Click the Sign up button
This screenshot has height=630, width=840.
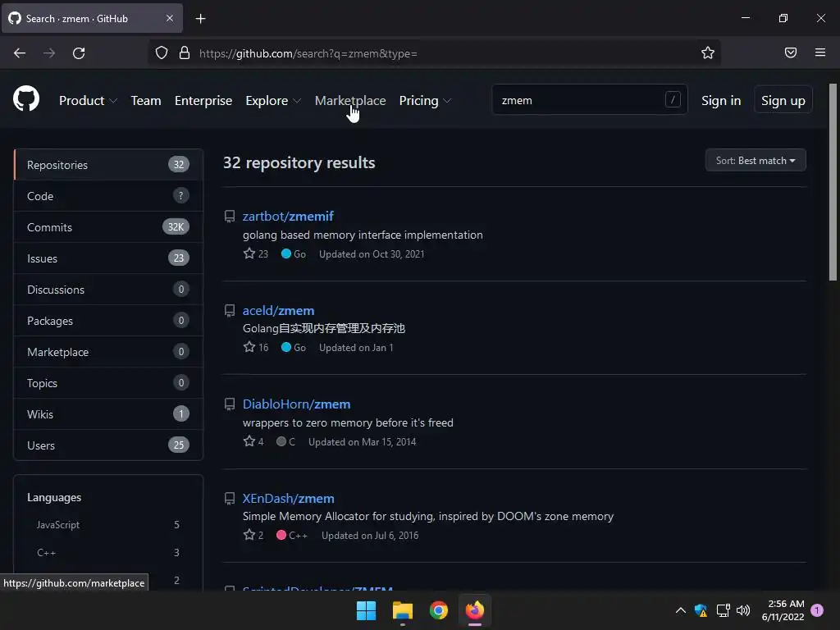[x=783, y=100]
